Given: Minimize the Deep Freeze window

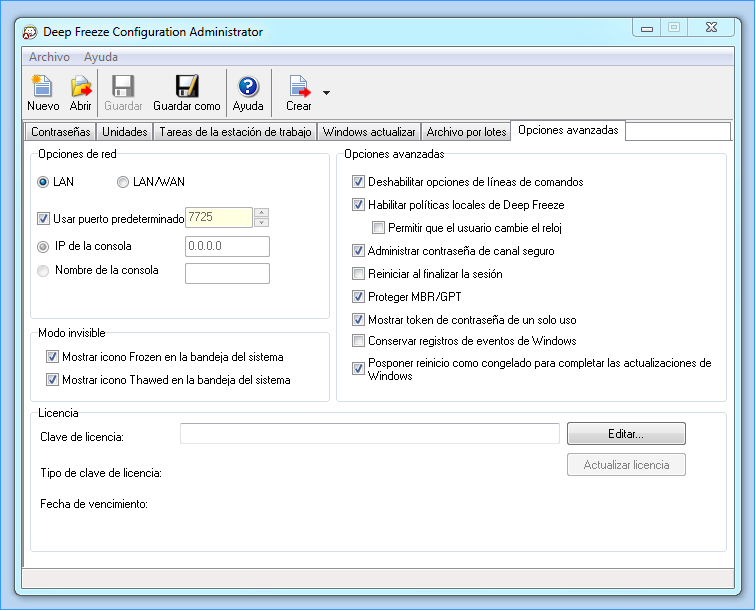Looking at the screenshot, I should point(647,28).
